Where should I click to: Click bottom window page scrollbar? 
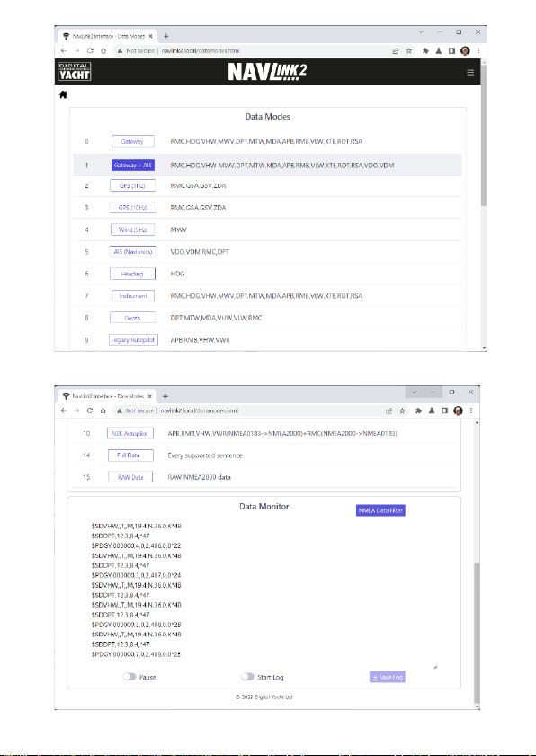pyautogui.click(x=477, y=633)
